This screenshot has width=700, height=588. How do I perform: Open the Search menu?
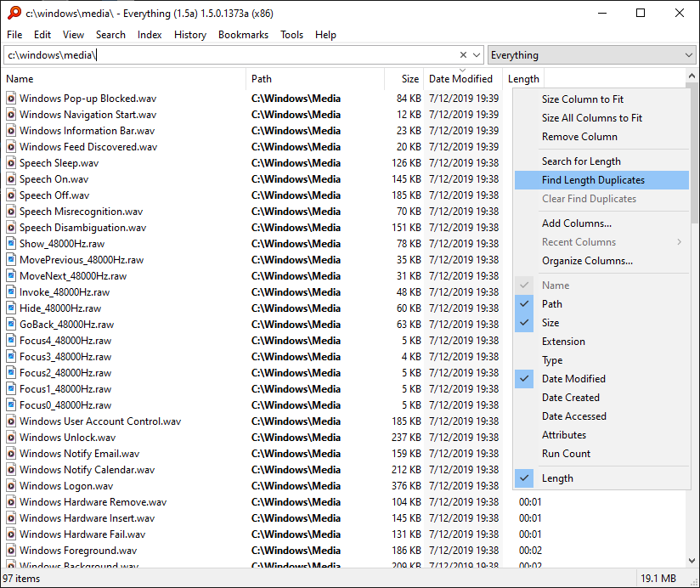click(110, 35)
